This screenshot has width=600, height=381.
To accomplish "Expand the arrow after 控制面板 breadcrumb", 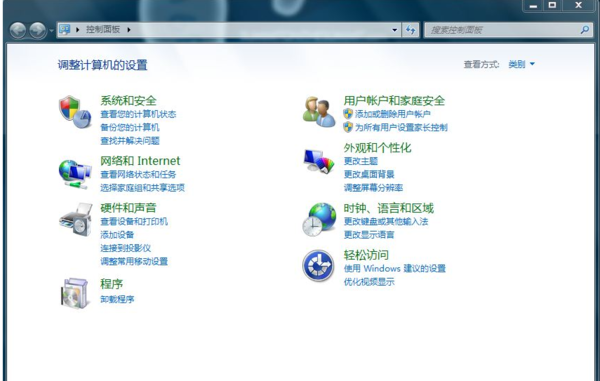I will coord(129,29).
